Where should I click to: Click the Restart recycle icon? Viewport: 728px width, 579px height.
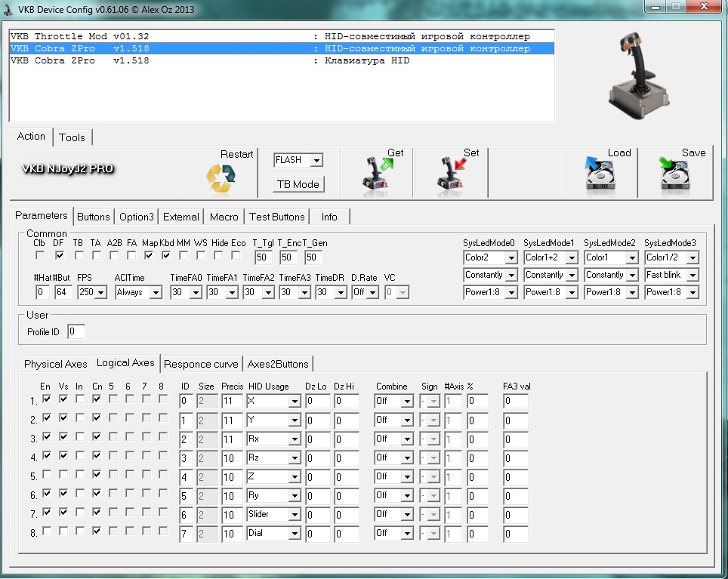point(221,178)
